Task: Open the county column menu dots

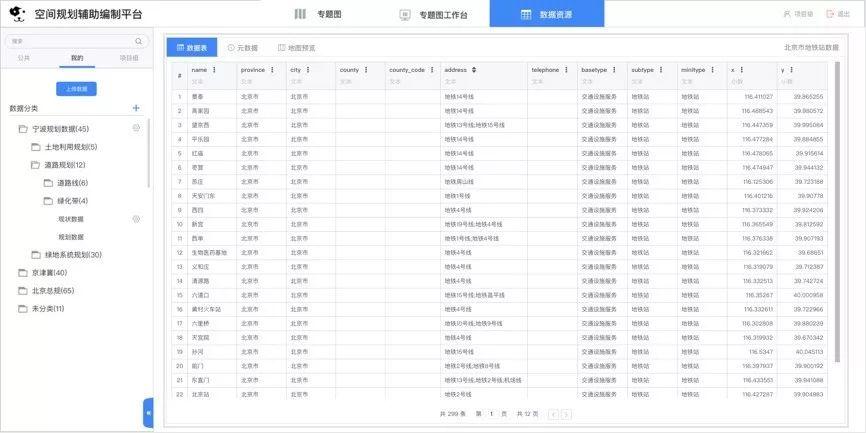Action: point(366,70)
